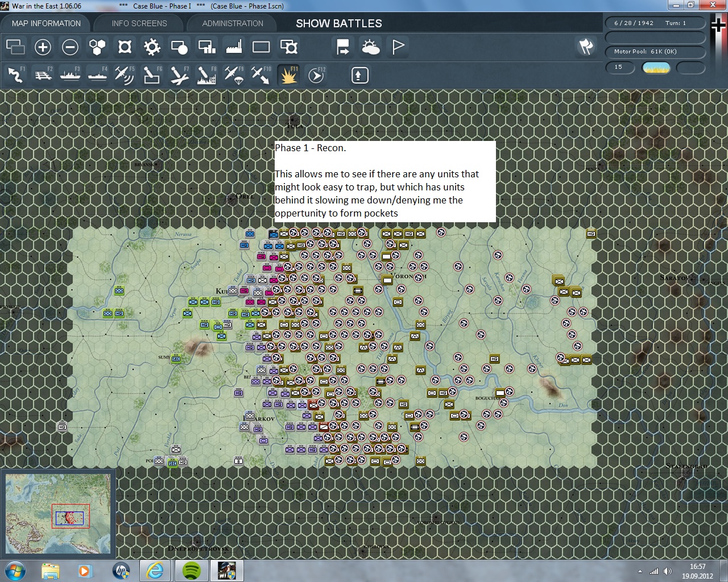This screenshot has height=582, width=728.
Task: Show hidden system tray icons
Action: (x=640, y=571)
